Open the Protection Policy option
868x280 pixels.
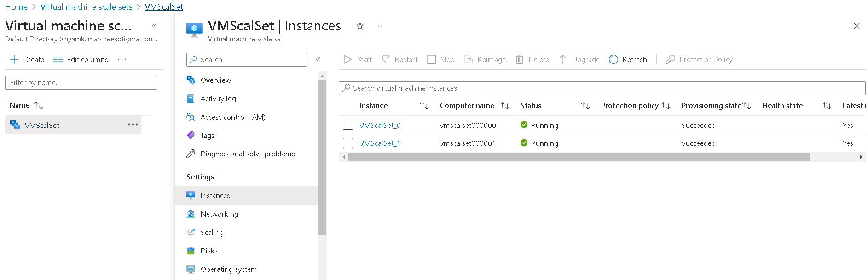699,59
